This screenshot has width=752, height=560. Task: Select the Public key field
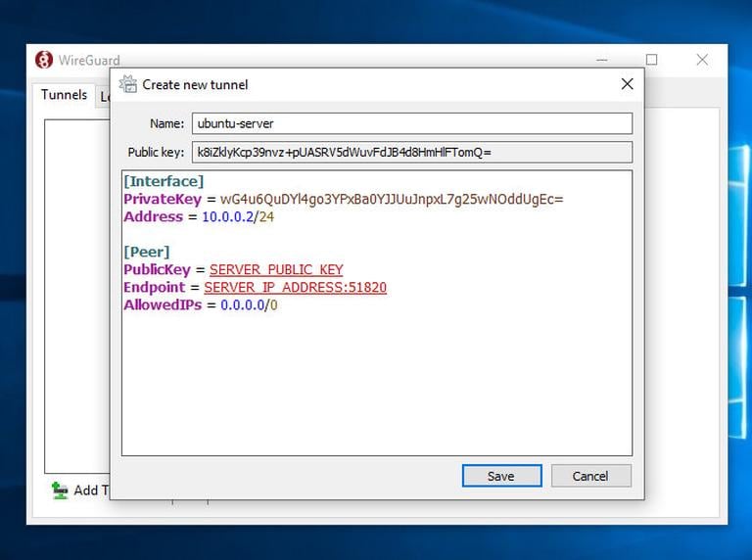point(412,152)
